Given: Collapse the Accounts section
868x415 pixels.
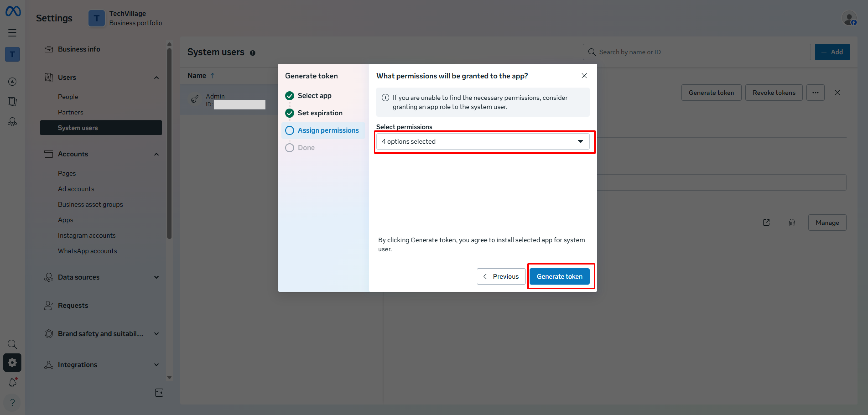Looking at the screenshot, I should (156, 154).
